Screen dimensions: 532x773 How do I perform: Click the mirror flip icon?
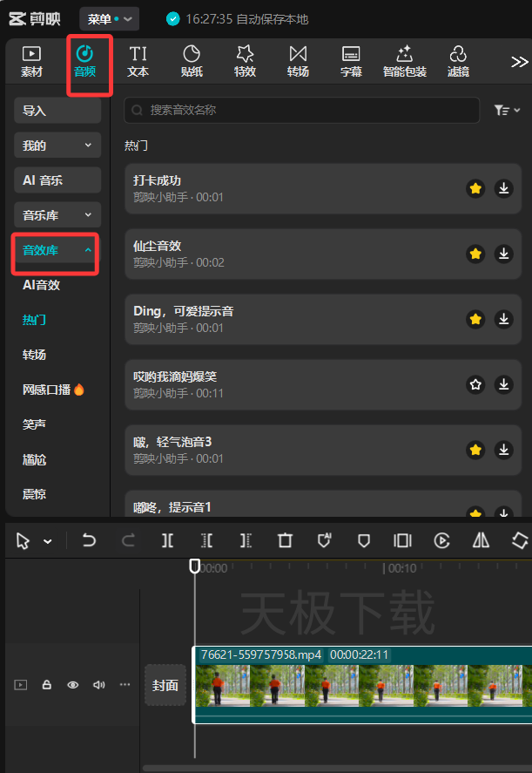[x=481, y=541]
